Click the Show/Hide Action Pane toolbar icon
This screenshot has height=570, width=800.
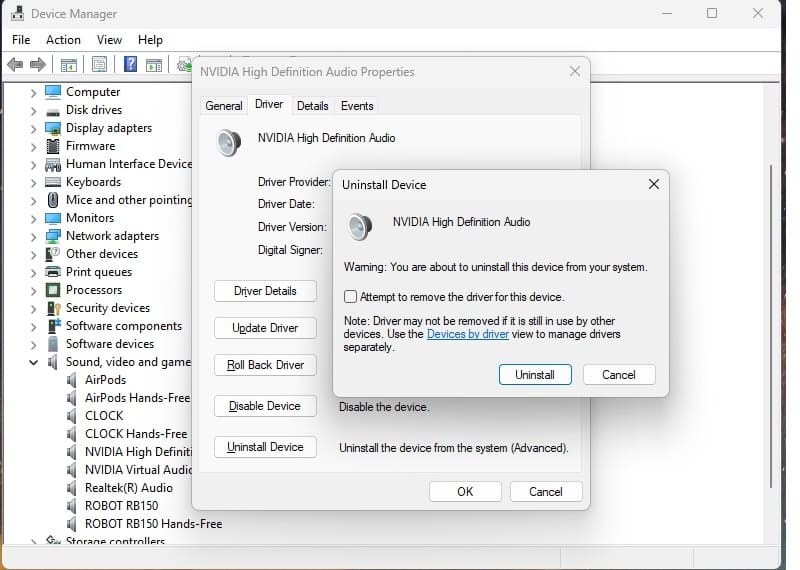click(154, 65)
